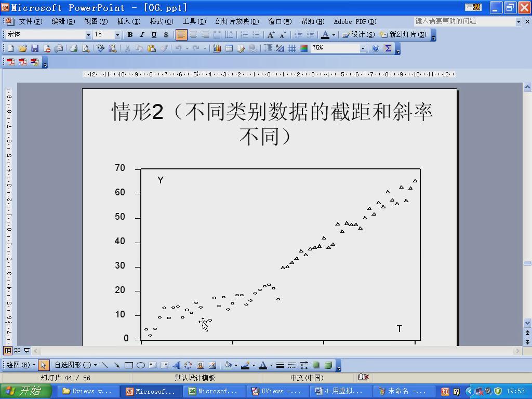Click the Windows 开始 Start button

[26, 391]
